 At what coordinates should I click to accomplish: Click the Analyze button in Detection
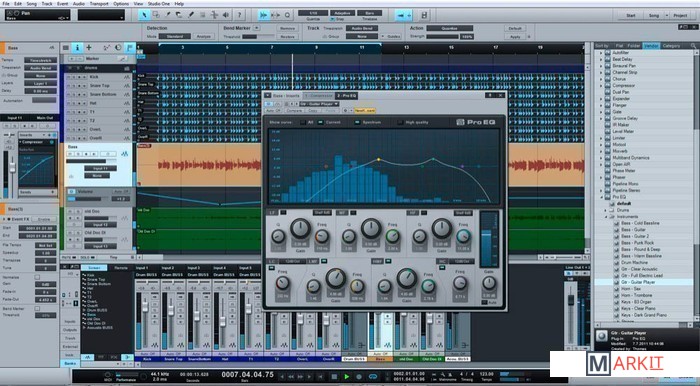click(204, 36)
